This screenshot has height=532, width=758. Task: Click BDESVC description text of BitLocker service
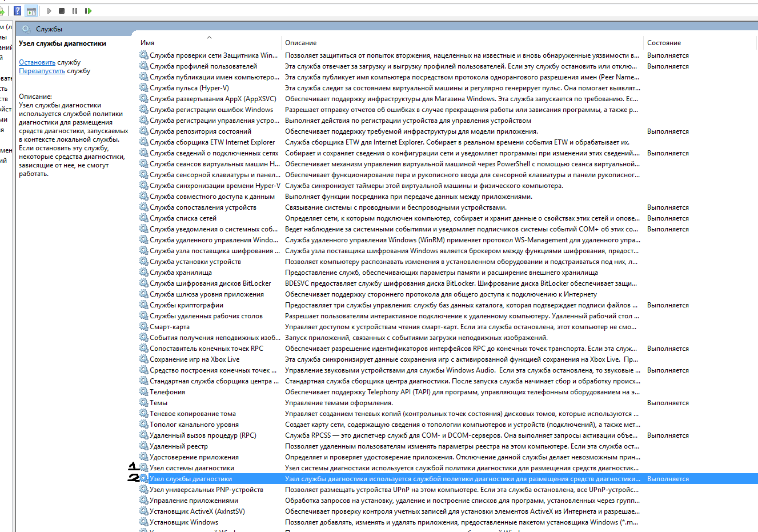pyautogui.click(x=461, y=283)
